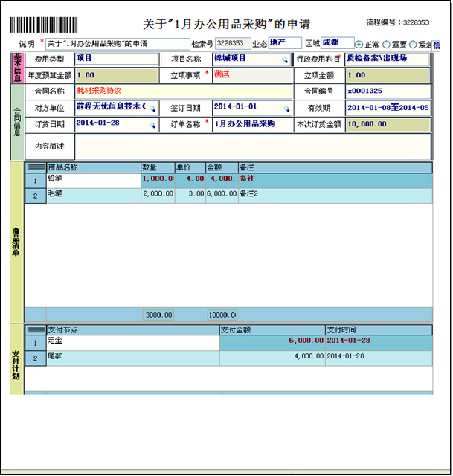
Task: Click grid selector icon in 支付节点 header
Action: pos(36,329)
